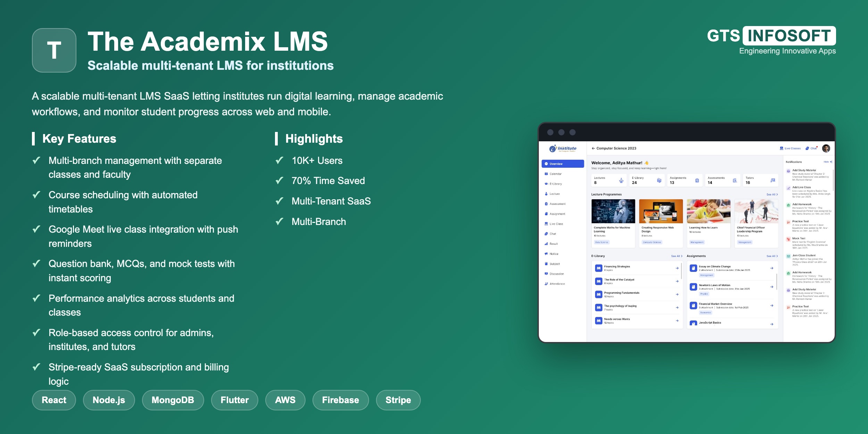
Task: Hide the Notifications panel
Action: (x=828, y=162)
